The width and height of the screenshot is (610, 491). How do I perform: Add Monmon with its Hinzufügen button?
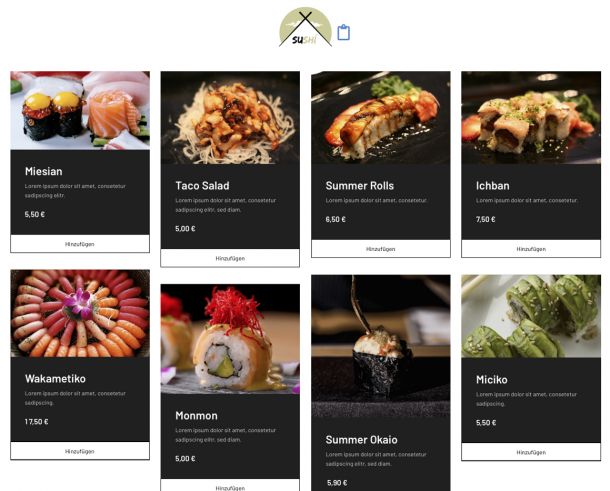click(230, 486)
